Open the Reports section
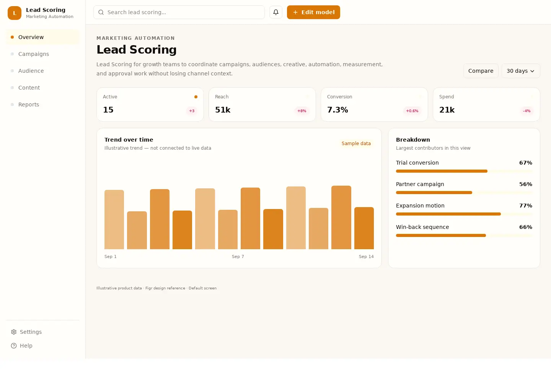Image resolution: width=551 pixels, height=392 pixels. click(x=42, y=105)
